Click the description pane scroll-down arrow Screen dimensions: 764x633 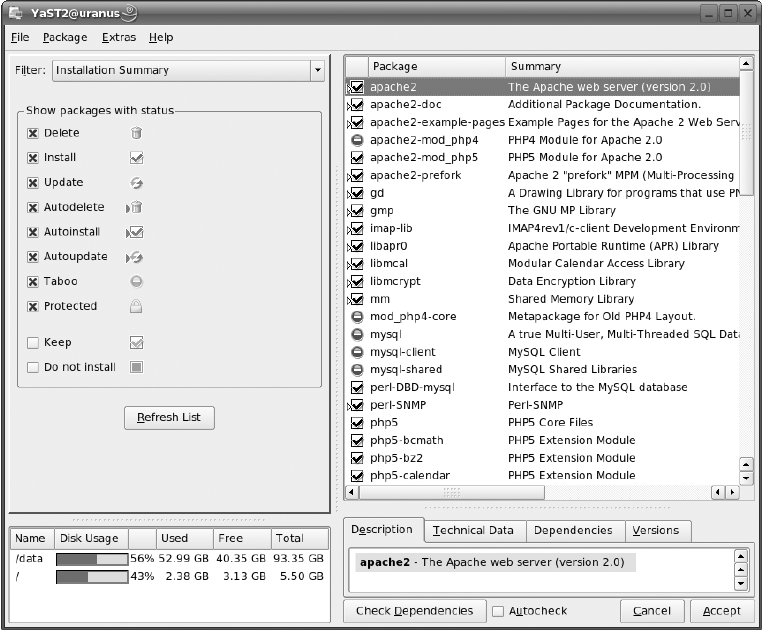click(x=741, y=584)
